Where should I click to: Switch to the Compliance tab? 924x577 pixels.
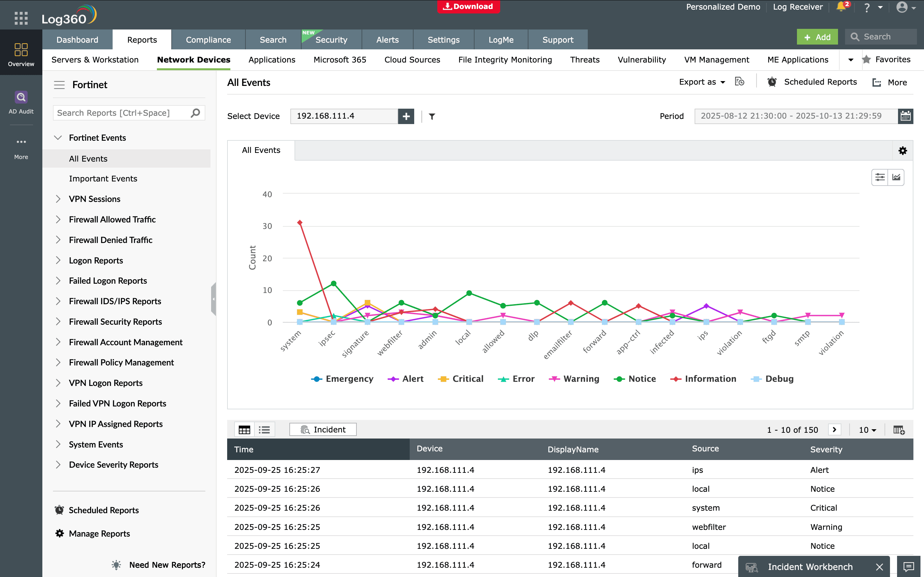(x=208, y=40)
